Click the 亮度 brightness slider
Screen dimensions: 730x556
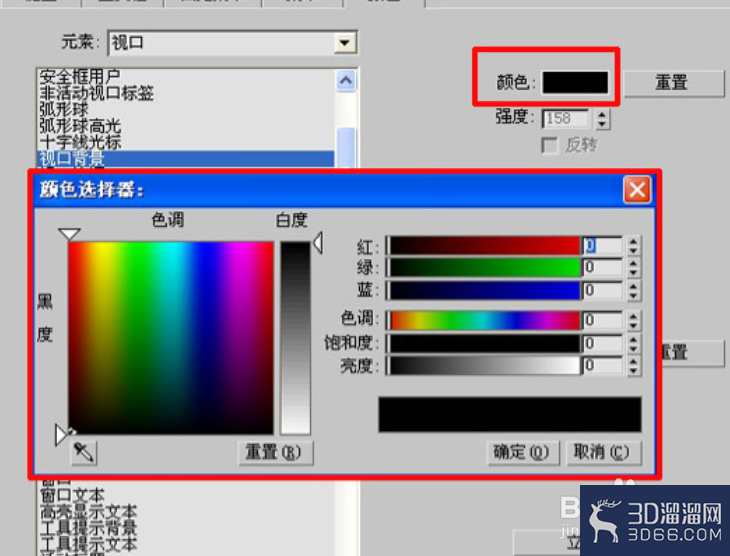pos(484,366)
